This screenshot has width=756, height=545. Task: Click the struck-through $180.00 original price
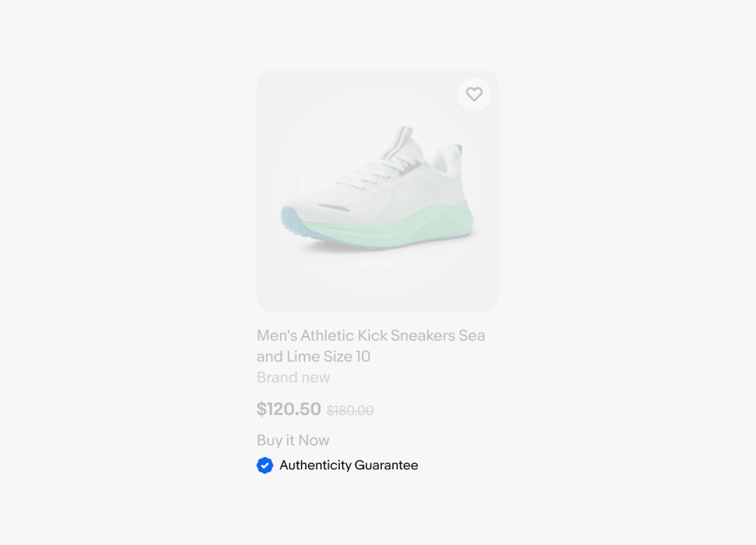tap(350, 410)
